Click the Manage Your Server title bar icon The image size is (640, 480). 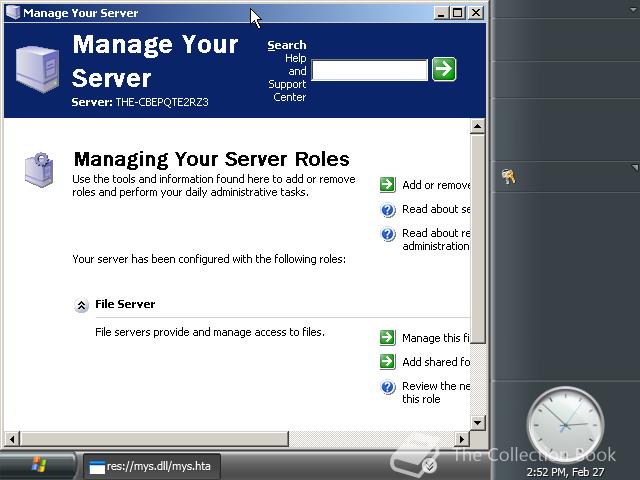coord(13,12)
